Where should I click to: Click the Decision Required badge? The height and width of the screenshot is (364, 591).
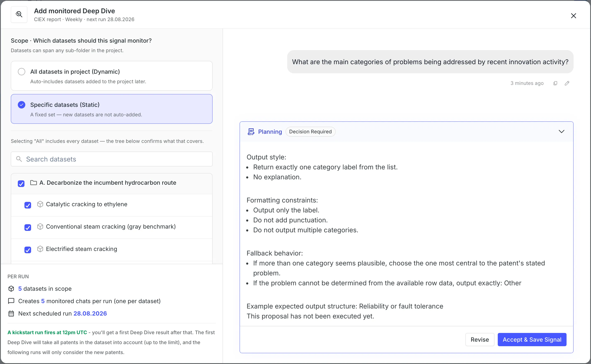tap(310, 132)
